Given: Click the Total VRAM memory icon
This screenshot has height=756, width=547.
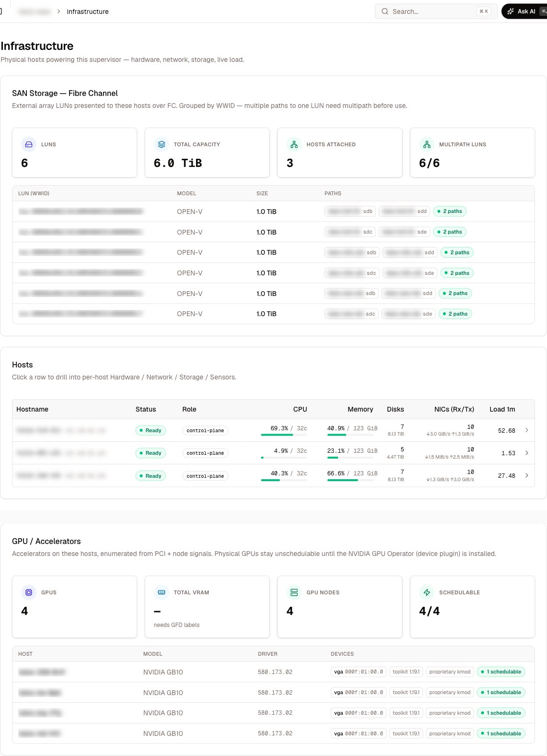Looking at the screenshot, I should pyautogui.click(x=162, y=592).
